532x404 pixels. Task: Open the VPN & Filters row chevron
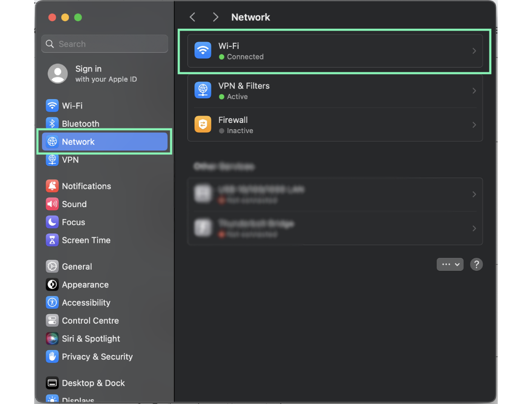(474, 91)
